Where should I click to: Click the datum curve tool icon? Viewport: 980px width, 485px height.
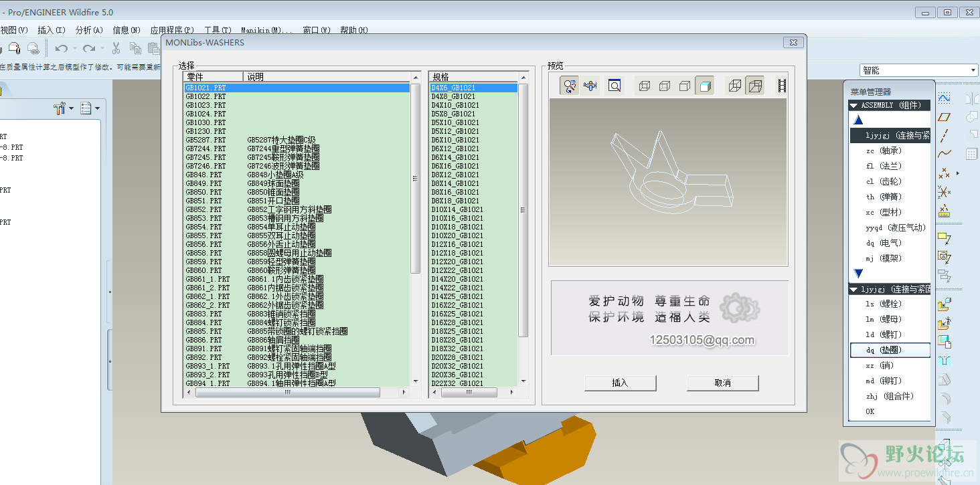tap(945, 155)
